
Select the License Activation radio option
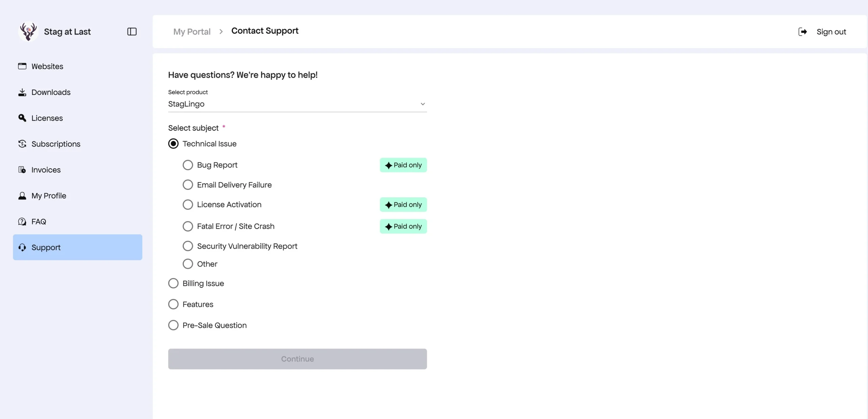point(188,204)
